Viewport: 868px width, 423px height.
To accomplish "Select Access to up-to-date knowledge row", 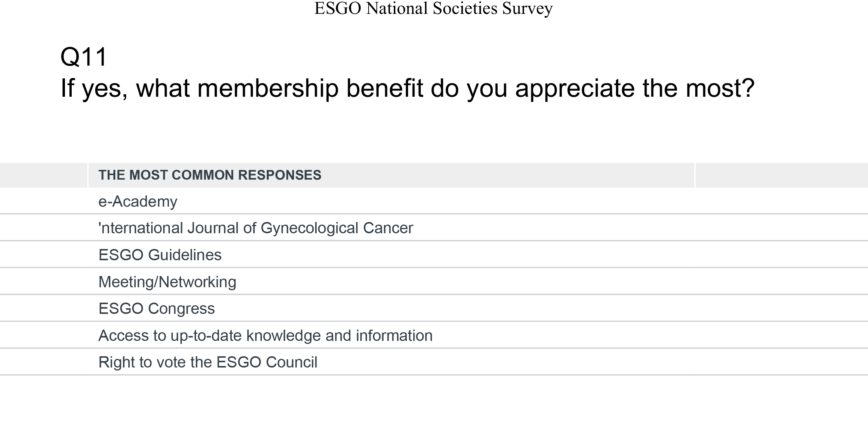I will point(434,335).
